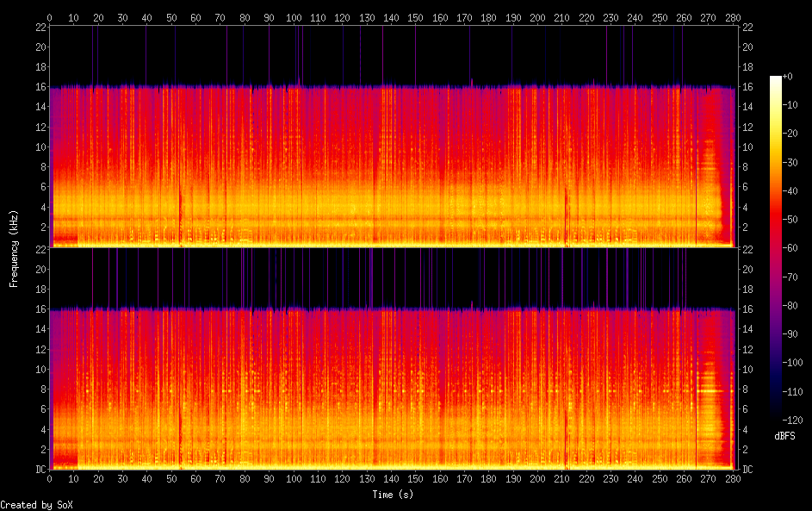
Task: Click the "dBFS" label under the color scale
Action: click(x=784, y=436)
